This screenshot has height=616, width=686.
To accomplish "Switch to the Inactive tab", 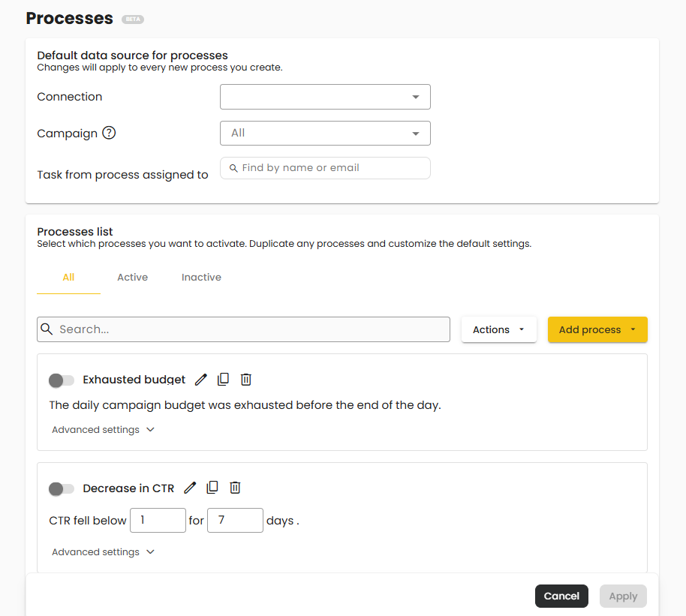I will [x=201, y=278].
